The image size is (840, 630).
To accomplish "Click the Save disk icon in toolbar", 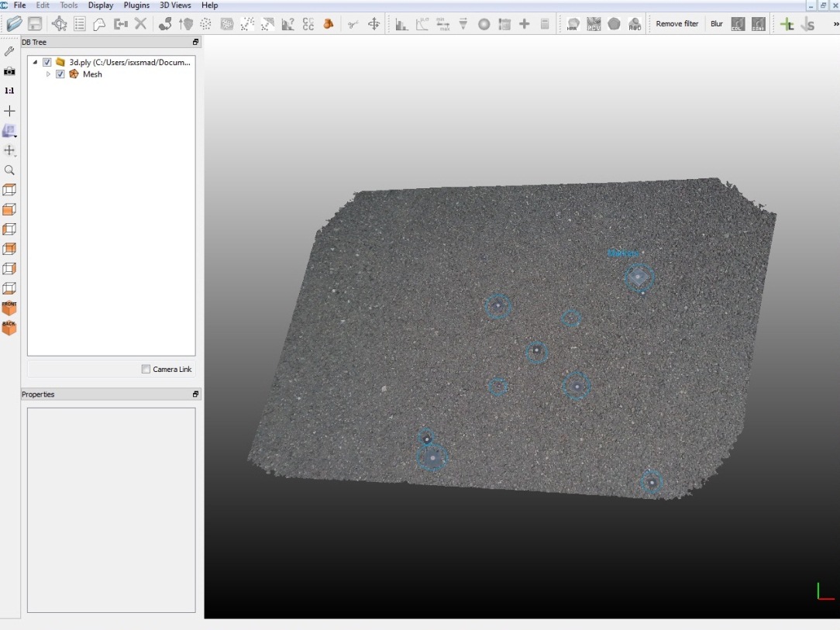I will 35,24.
